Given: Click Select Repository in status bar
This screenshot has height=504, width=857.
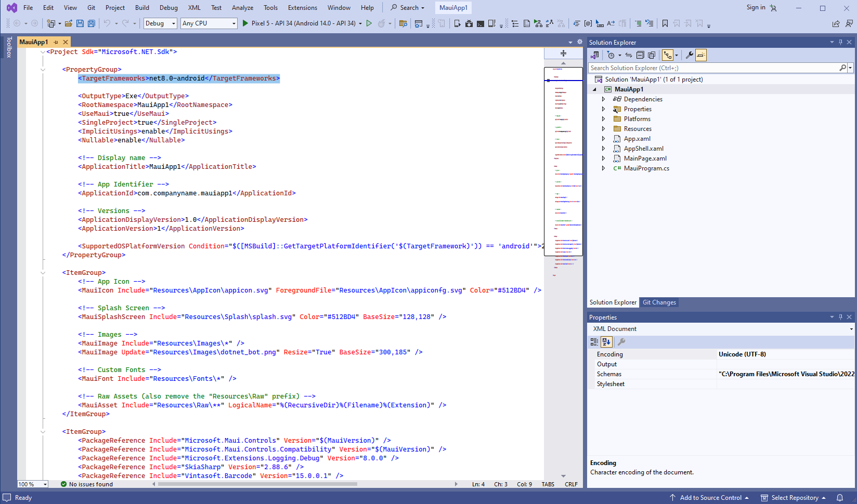Looking at the screenshot, I should point(794,498).
